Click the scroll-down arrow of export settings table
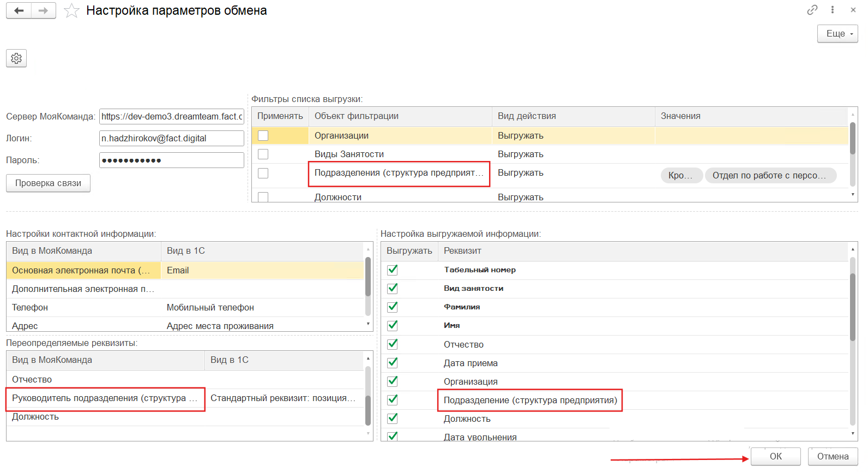 [853, 433]
